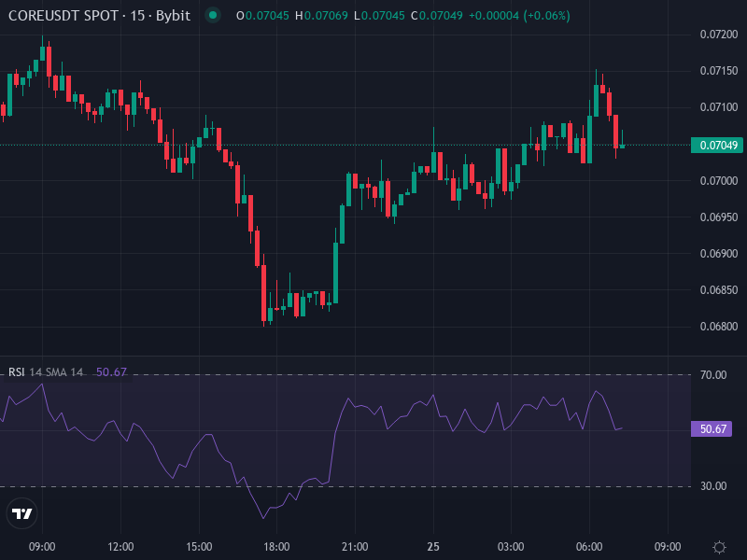Select the Bybit exchange name in the legend

173,16
